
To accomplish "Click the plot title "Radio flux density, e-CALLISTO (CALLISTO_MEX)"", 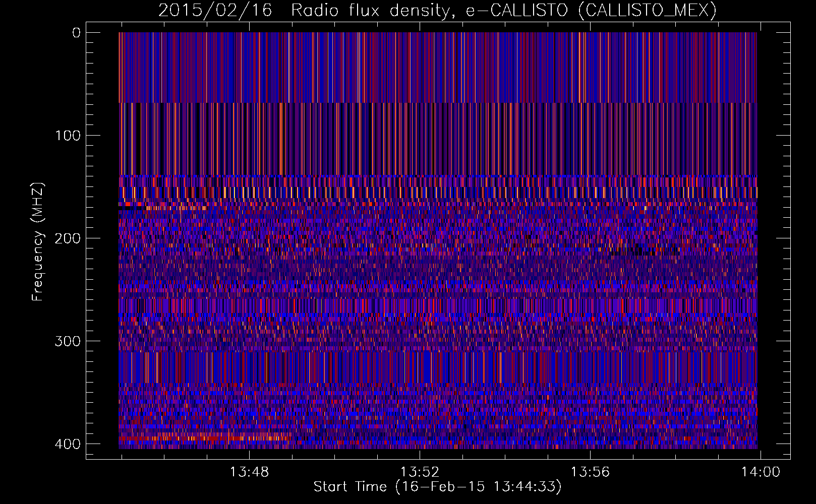I will point(504,10).
